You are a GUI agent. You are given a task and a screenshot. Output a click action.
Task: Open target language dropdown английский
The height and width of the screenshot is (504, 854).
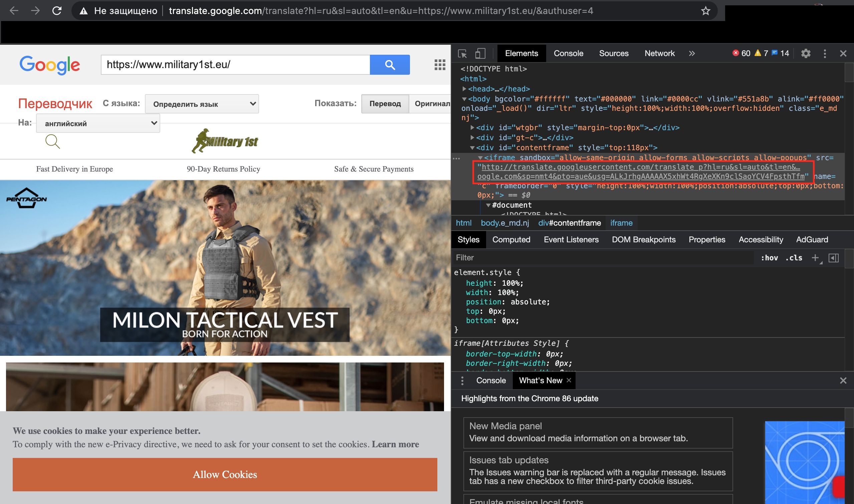coord(98,123)
